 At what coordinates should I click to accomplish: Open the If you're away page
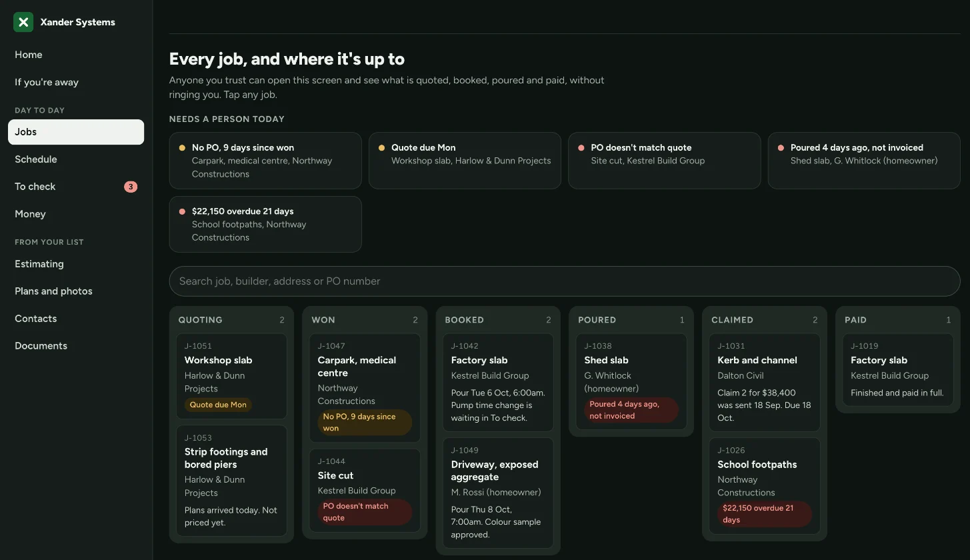click(76, 82)
